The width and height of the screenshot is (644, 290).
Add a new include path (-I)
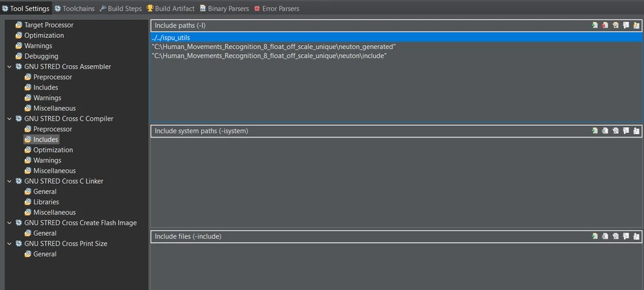[x=594, y=26]
